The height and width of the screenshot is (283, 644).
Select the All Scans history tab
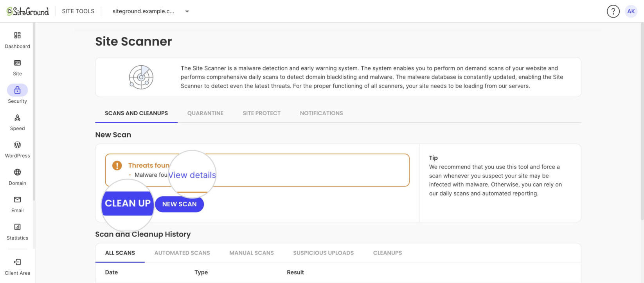[120, 253]
